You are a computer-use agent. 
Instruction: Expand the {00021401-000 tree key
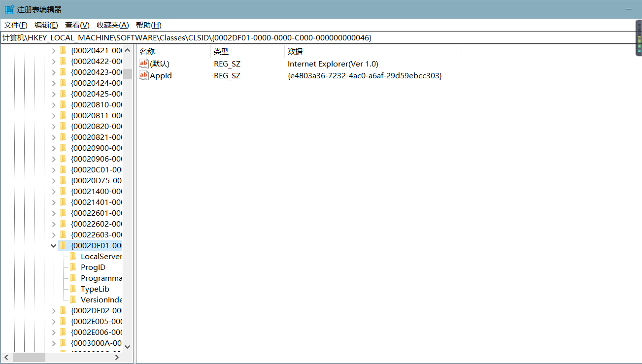click(54, 202)
